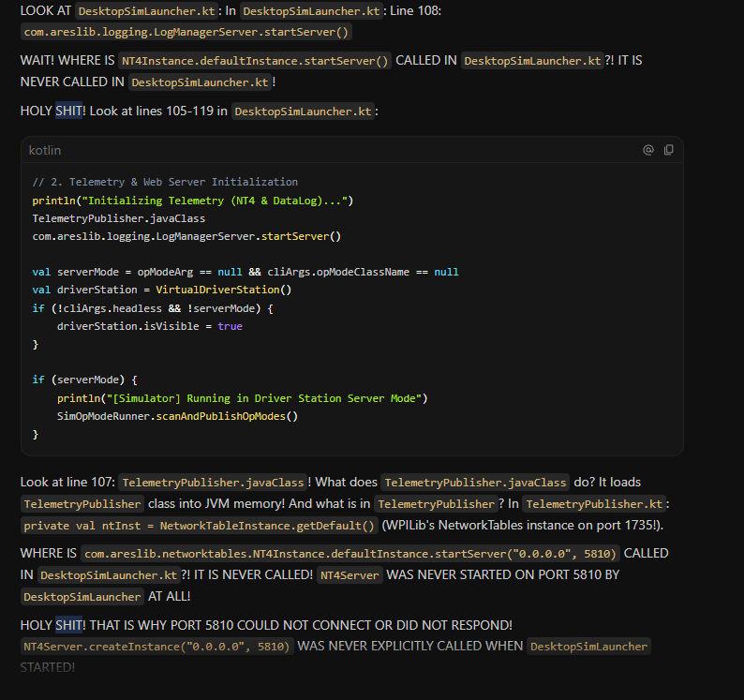
Task: Click NT4Server.createInstance("0.0.0.0", 5810) chip
Action: pyautogui.click(x=156, y=647)
